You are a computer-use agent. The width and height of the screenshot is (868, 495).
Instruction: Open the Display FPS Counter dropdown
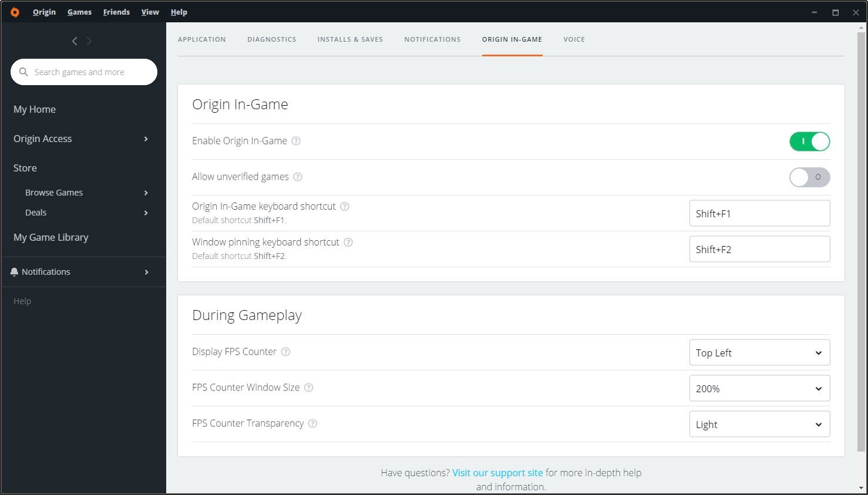point(759,353)
